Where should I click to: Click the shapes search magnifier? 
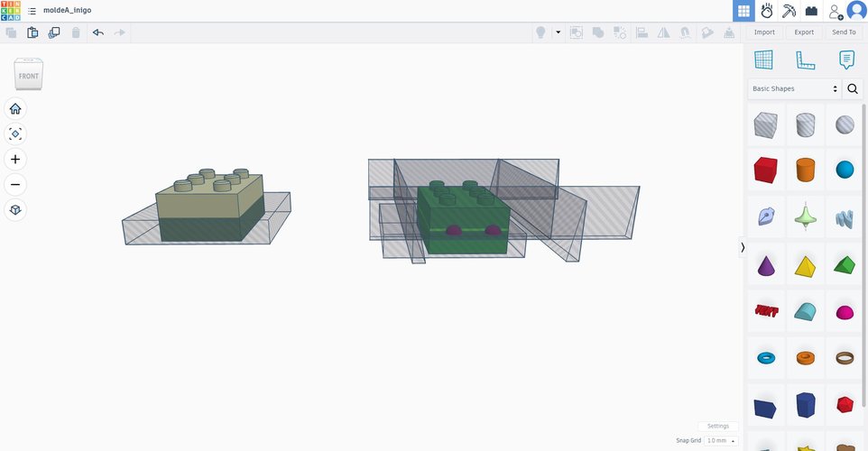coord(853,88)
